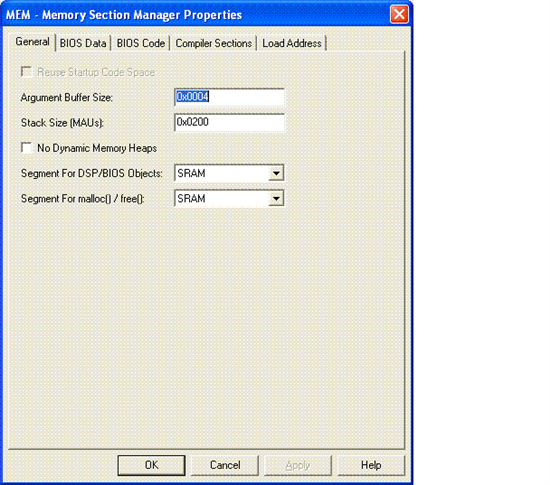550x485 pixels.
Task: Click the Apply button
Action: (x=298, y=465)
